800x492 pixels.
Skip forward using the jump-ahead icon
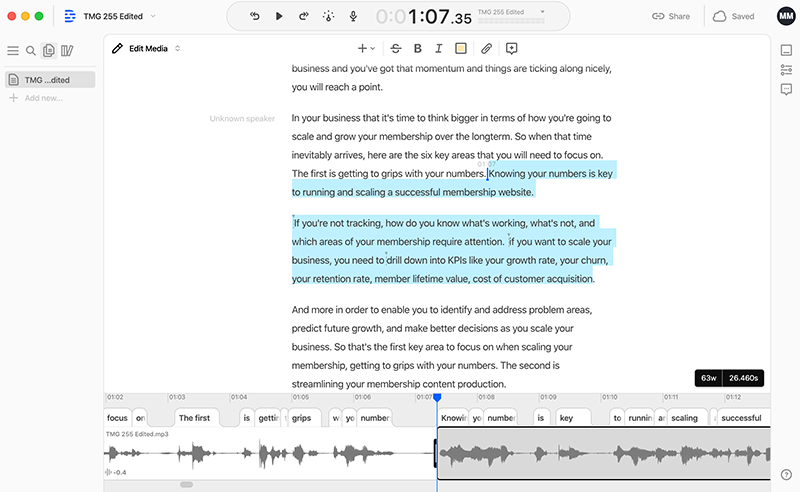click(304, 16)
